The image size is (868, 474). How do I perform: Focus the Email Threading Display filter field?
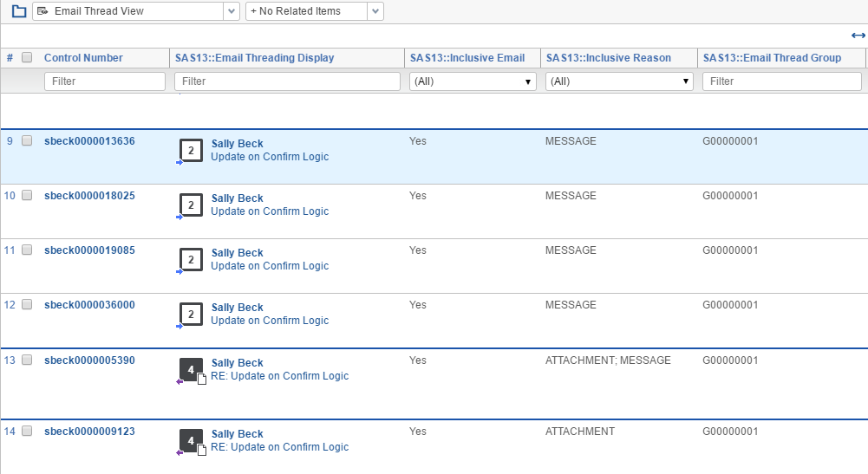tap(287, 81)
